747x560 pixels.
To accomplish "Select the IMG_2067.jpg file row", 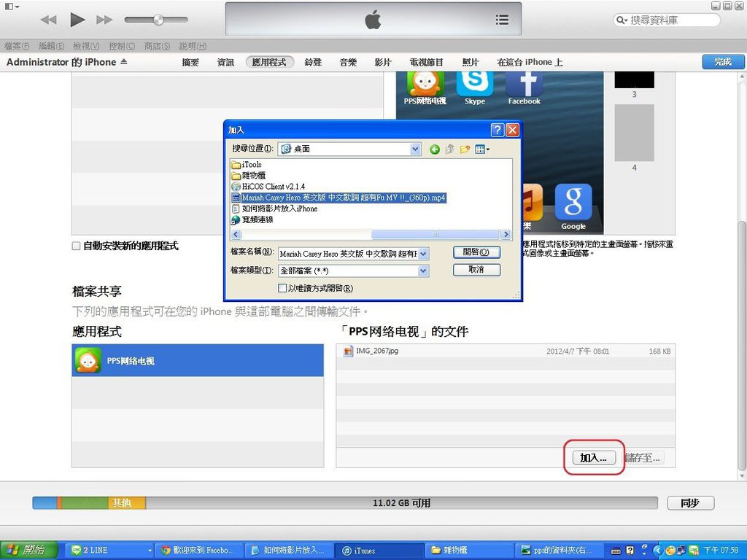I will pos(505,351).
